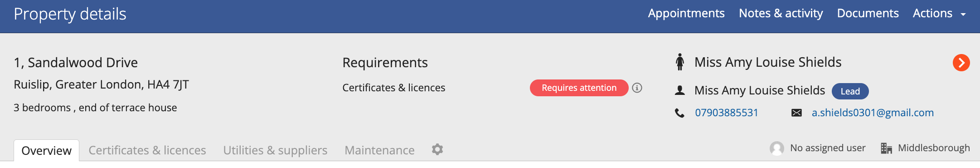The image size is (980, 168).
Task: Open Documents in the header bar
Action: click(868, 14)
